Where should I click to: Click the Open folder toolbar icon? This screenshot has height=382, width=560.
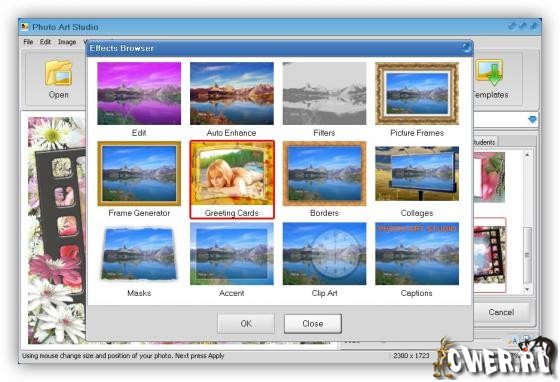59,73
